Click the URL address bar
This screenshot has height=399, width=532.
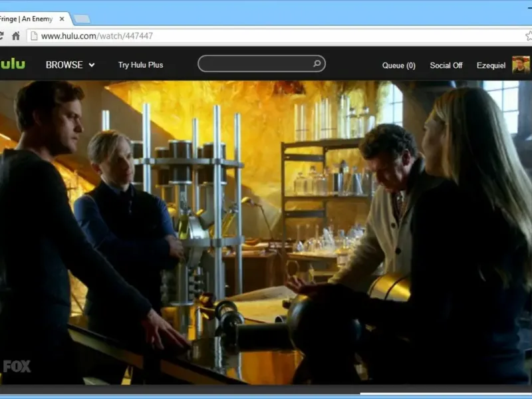(x=277, y=36)
